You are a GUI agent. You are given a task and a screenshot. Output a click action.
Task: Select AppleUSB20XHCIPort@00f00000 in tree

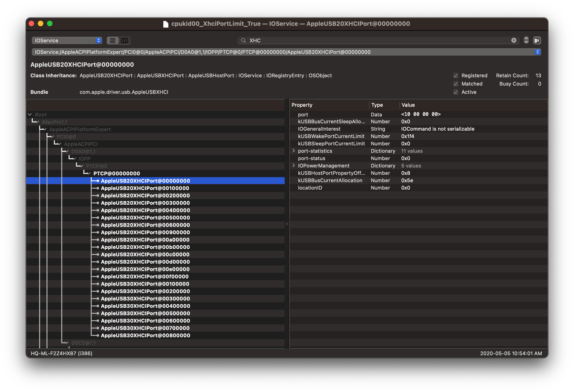tap(144, 277)
